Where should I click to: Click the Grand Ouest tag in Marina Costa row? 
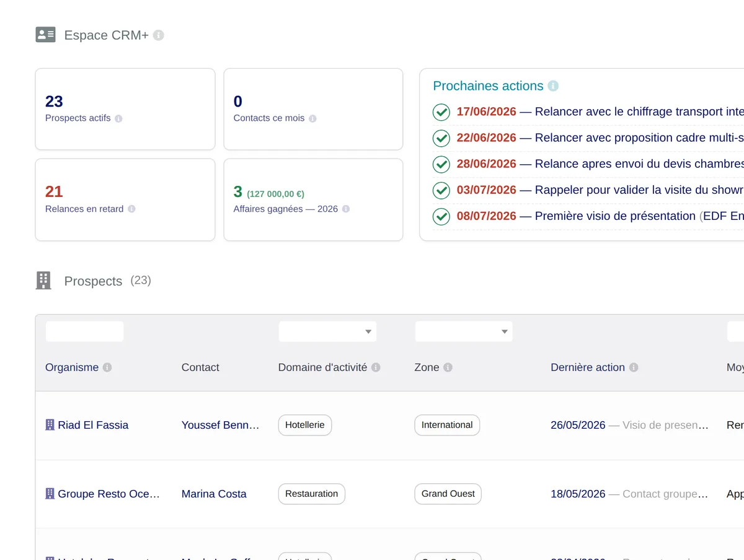point(448,494)
